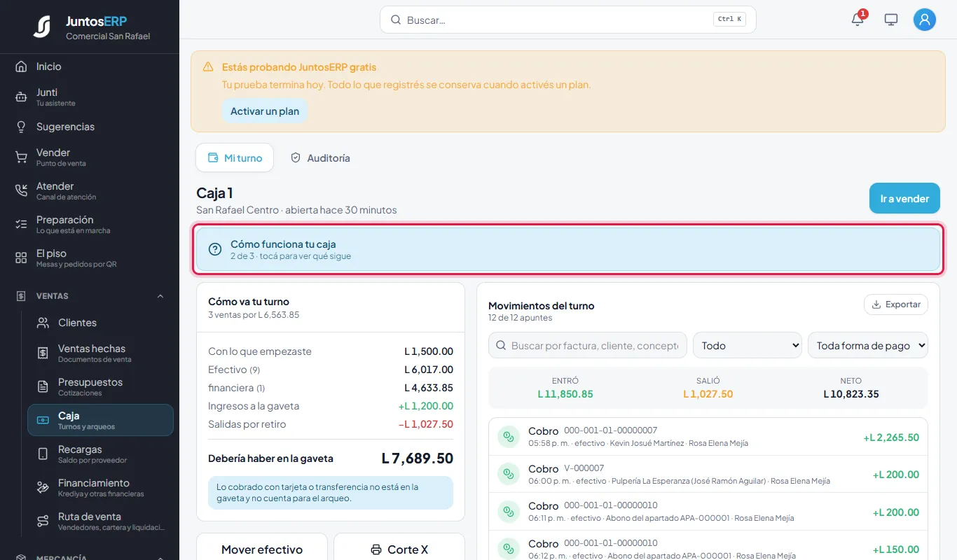957x560 pixels.
Task: Click the Vender shopping cart icon
Action: pos(21,157)
